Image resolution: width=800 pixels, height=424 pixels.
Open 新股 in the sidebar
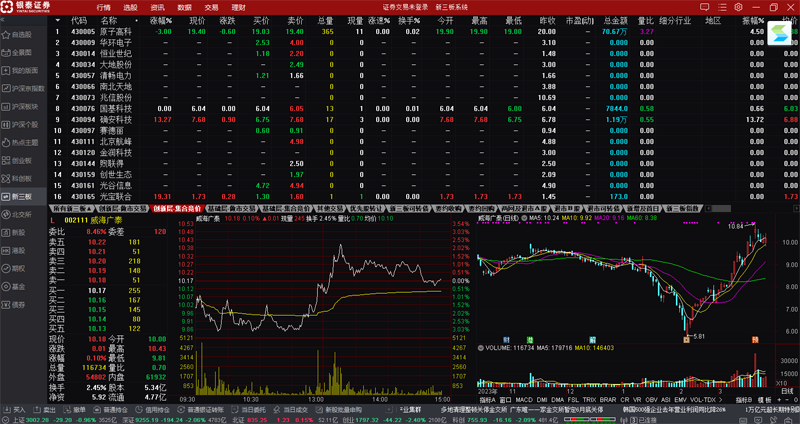point(22,233)
